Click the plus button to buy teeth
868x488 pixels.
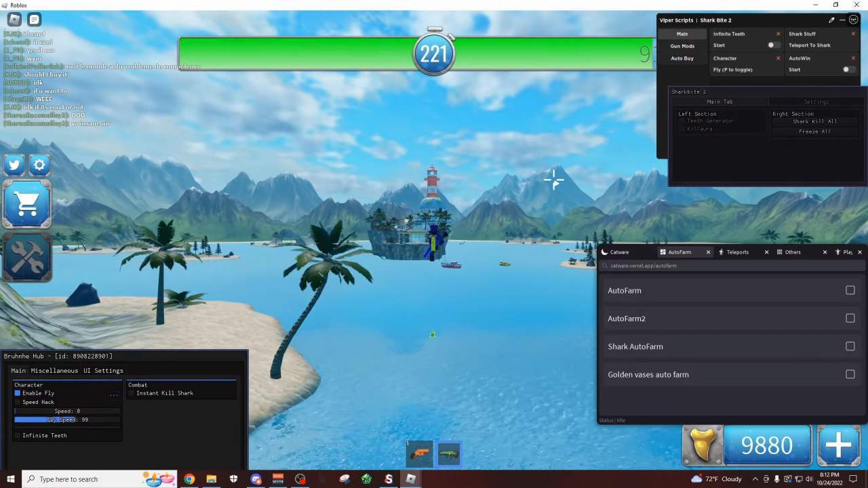click(x=839, y=445)
